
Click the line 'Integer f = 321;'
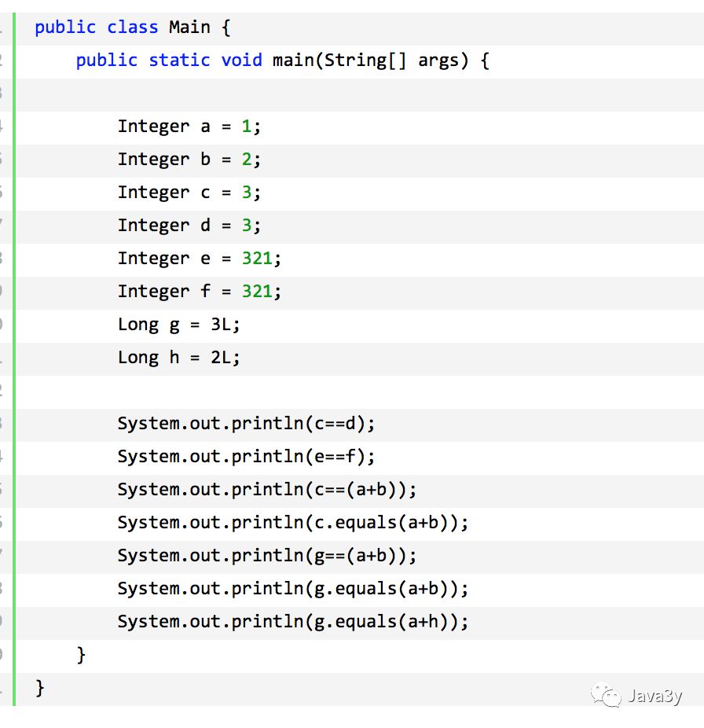200,292
